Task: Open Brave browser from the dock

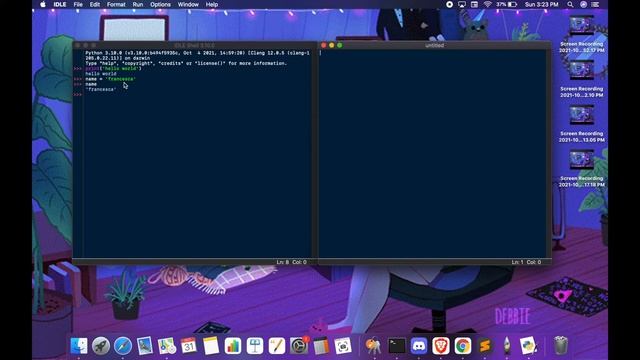Action: (x=441, y=346)
